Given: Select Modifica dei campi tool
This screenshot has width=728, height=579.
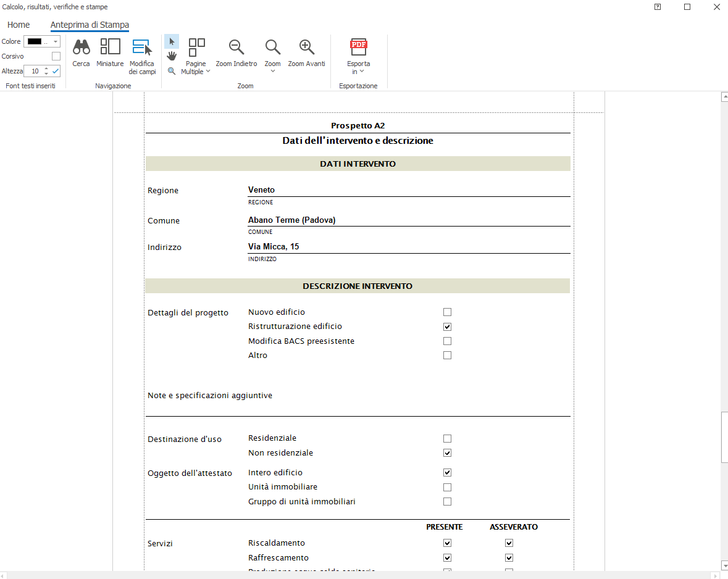Looking at the screenshot, I should point(142,48).
